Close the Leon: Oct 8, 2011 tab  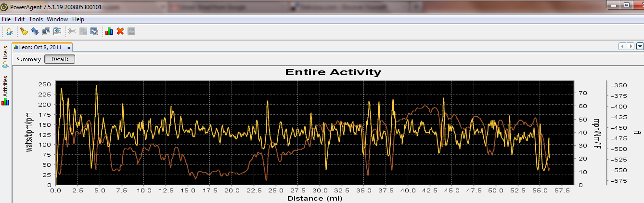pyautogui.click(x=69, y=48)
